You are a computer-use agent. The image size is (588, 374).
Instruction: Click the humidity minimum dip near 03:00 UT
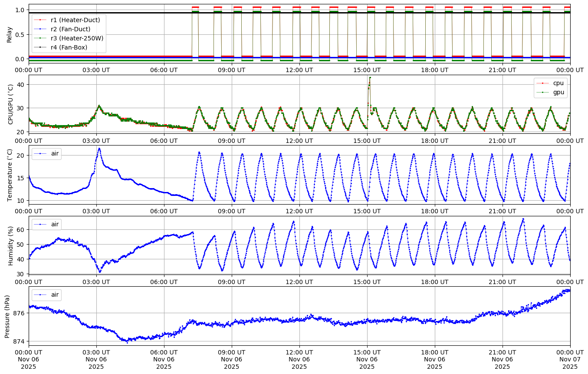(x=100, y=272)
